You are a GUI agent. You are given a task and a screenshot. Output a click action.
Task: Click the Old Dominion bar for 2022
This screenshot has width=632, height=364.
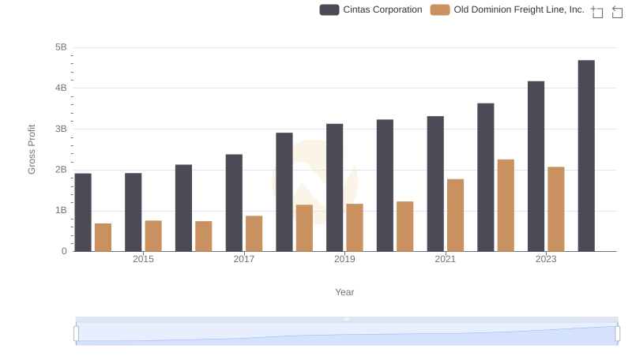[x=506, y=205]
